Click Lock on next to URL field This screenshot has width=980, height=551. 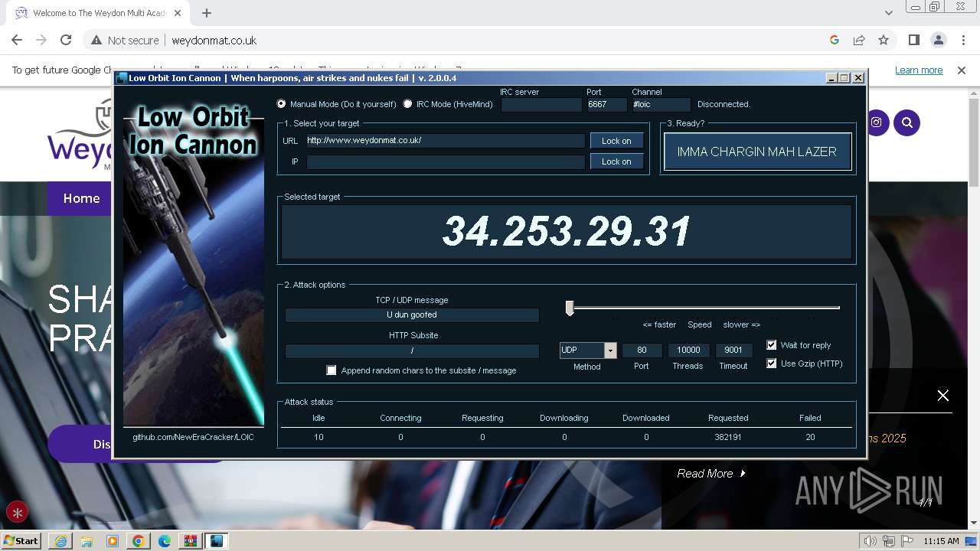tap(616, 141)
